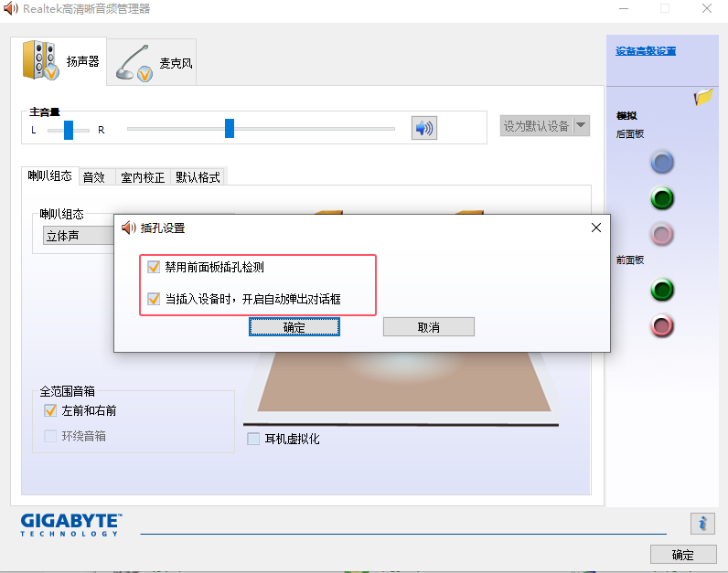Open the 立体声 speaker configuration combo box
The image size is (728, 573).
click(79, 236)
